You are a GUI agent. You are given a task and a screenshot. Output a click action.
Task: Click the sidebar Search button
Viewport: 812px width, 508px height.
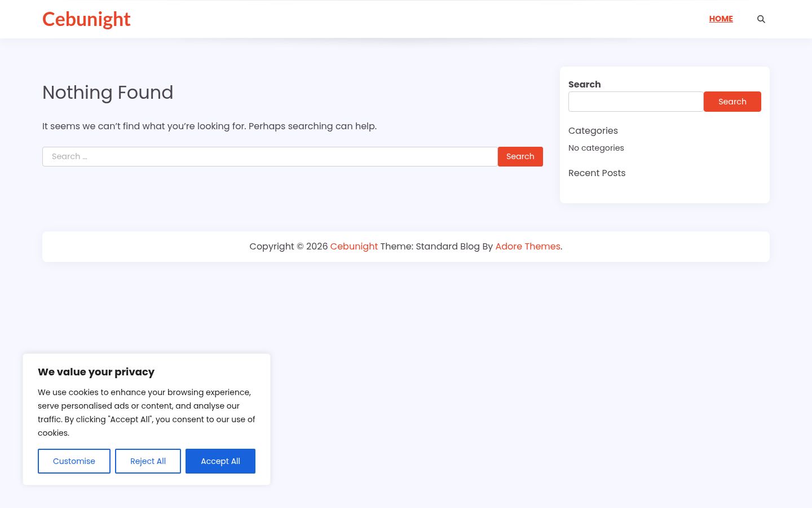point(732,102)
